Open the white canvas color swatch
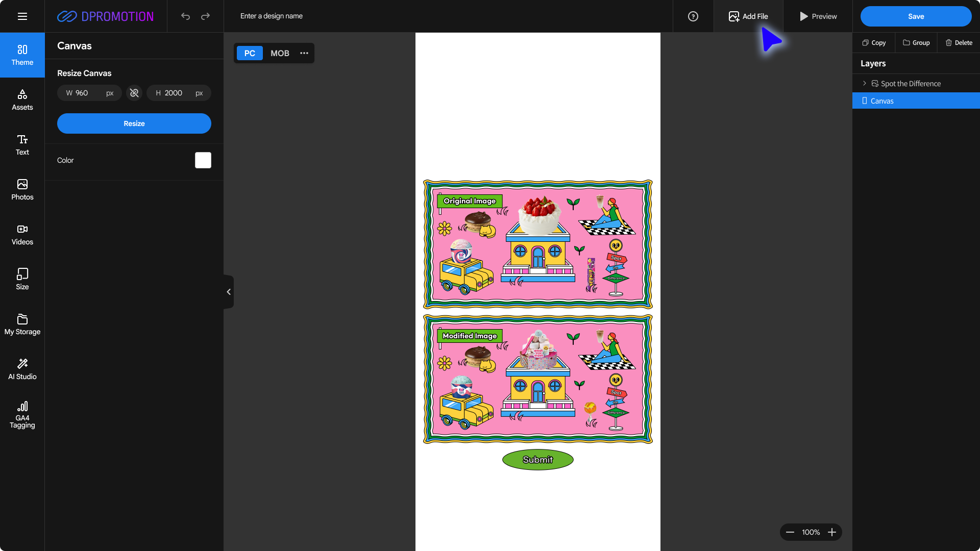The image size is (980, 551). pos(203,160)
